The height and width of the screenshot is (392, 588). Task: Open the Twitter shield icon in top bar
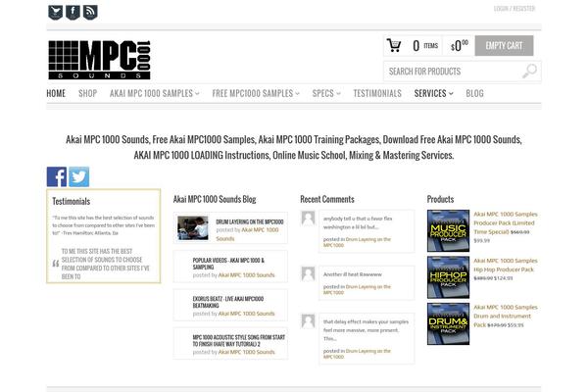[x=56, y=12]
